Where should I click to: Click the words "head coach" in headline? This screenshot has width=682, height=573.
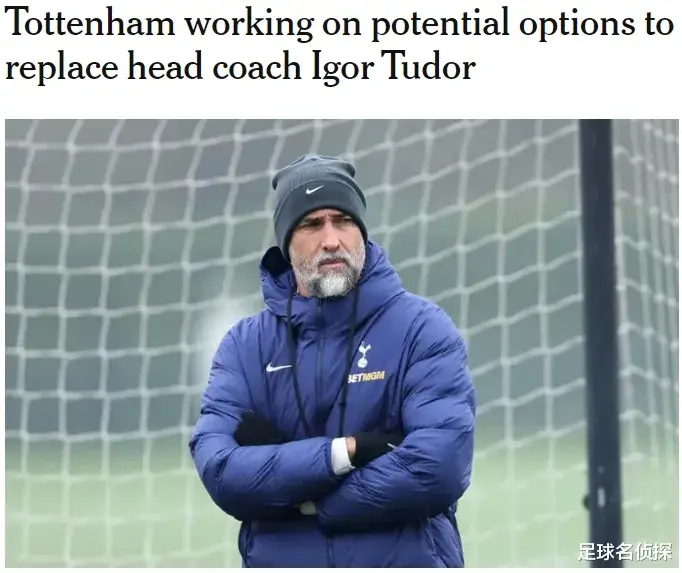214,67
